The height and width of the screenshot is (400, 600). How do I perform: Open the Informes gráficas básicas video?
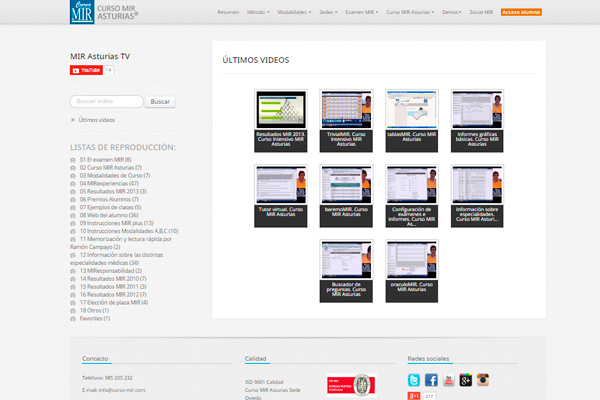click(x=477, y=121)
